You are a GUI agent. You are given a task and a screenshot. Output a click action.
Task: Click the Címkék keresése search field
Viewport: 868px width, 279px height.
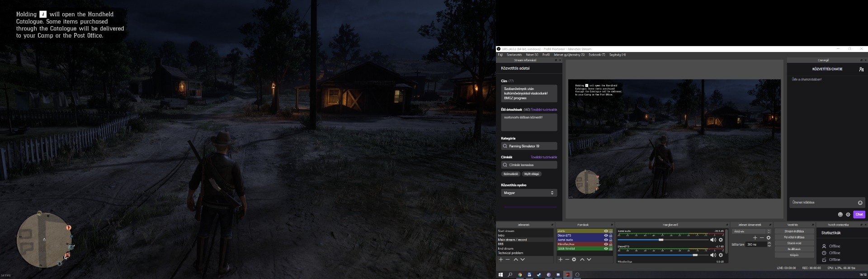click(x=529, y=165)
